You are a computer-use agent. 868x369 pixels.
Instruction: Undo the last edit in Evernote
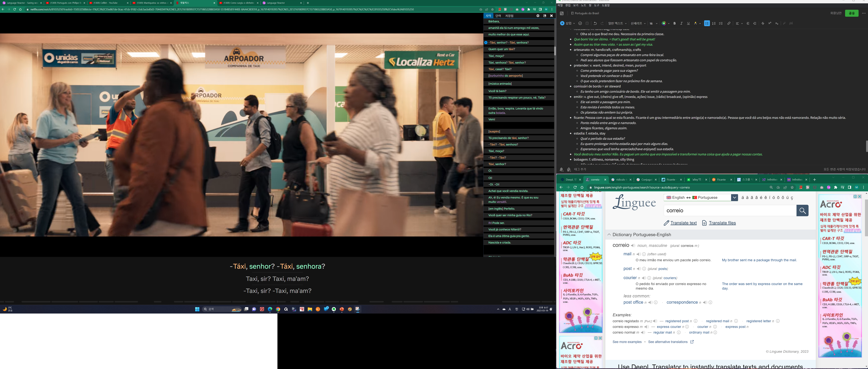click(595, 23)
